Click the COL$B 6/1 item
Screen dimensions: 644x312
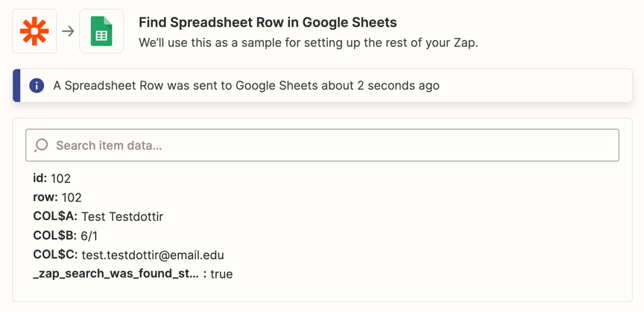coord(65,236)
